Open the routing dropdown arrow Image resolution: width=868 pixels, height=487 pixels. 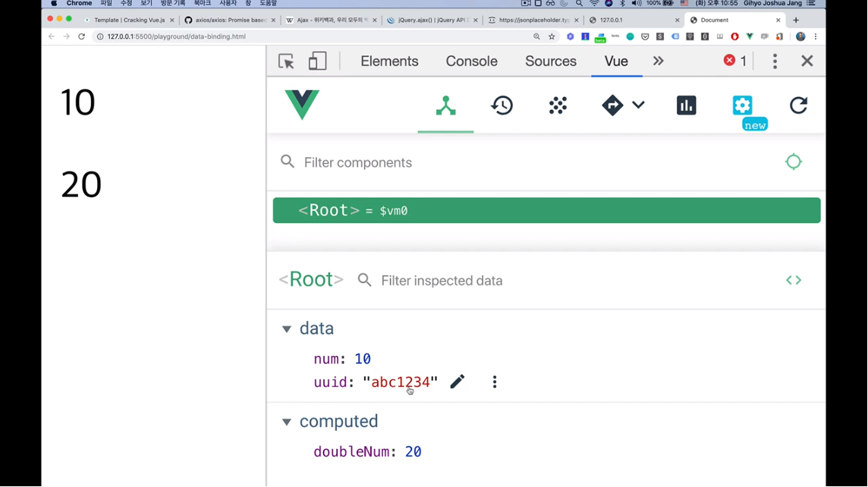[638, 105]
